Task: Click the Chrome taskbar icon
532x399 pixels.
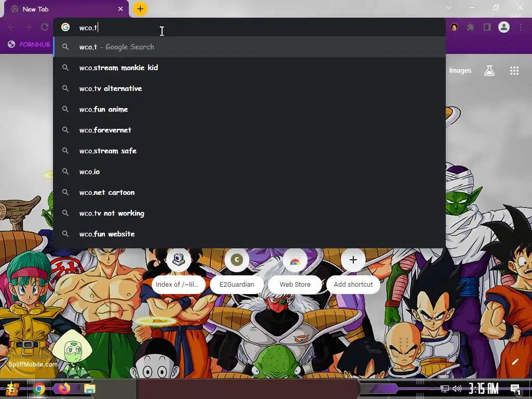Action: click(39, 389)
